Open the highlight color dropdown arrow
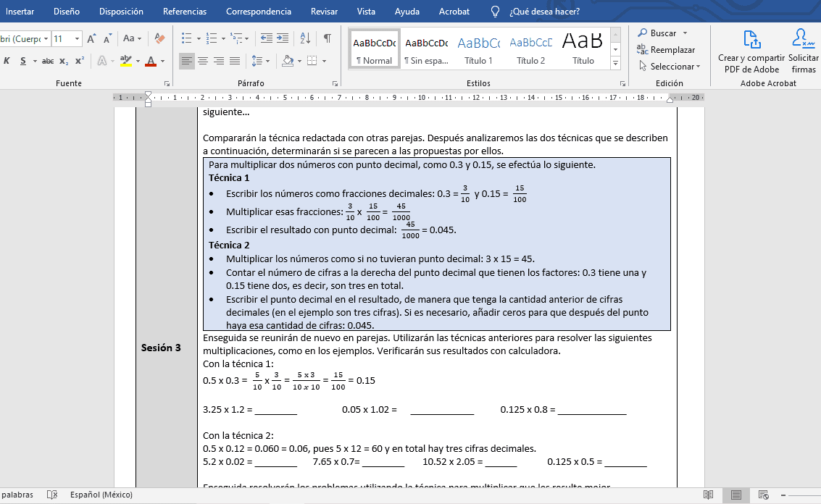 pyautogui.click(x=138, y=62)
